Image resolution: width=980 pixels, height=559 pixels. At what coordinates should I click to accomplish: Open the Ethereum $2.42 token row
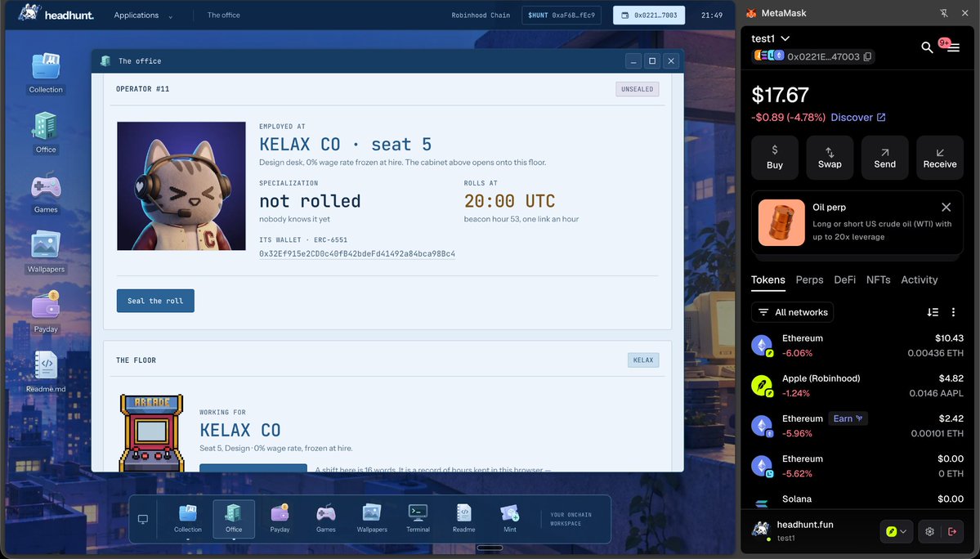857,425
